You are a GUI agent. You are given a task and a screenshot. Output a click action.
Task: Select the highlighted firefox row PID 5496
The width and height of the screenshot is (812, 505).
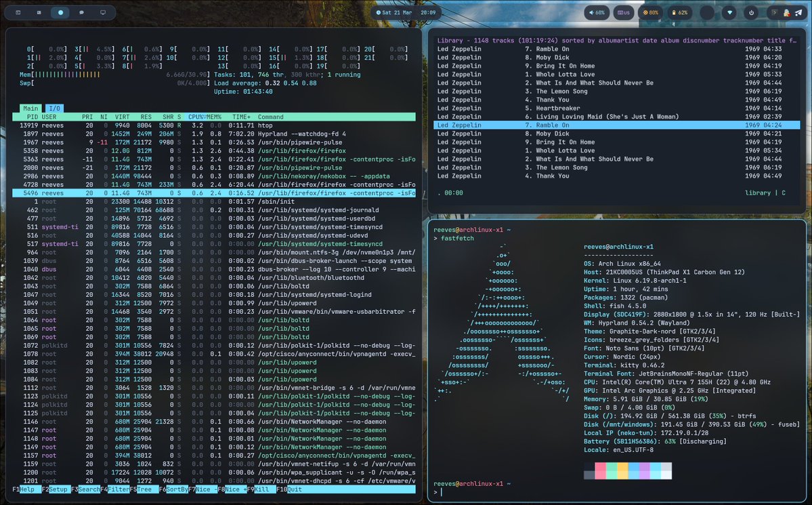(214, 193)
